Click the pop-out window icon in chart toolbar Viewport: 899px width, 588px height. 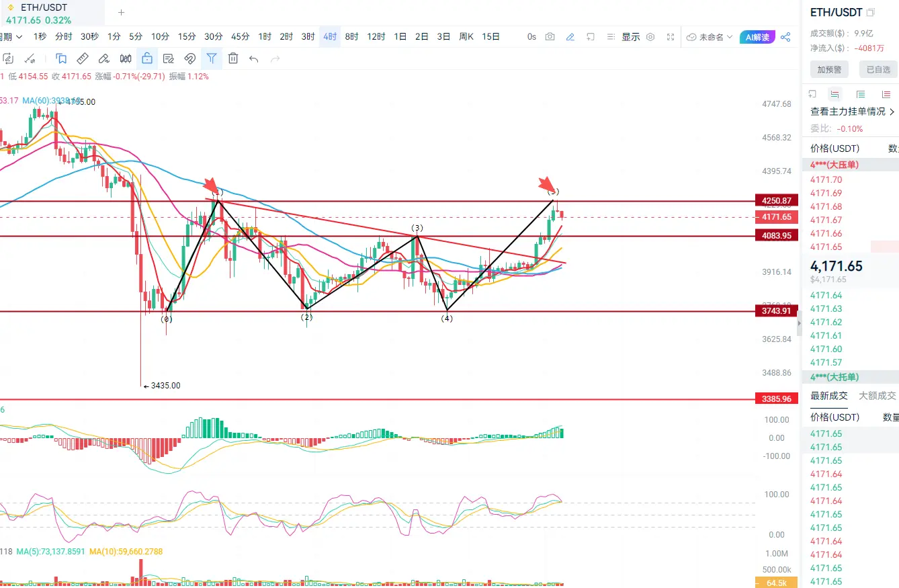591,37
